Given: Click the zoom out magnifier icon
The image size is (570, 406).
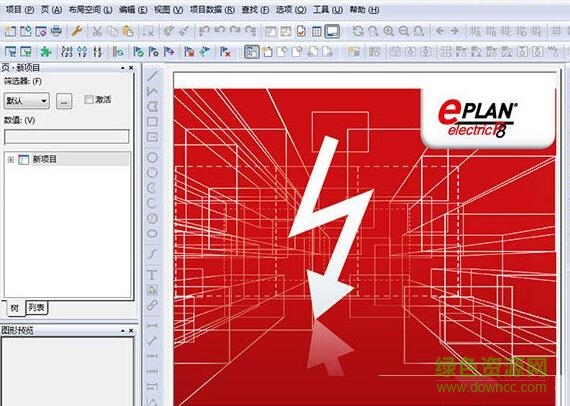Looking at the screenshot, I should pos(404,31).
